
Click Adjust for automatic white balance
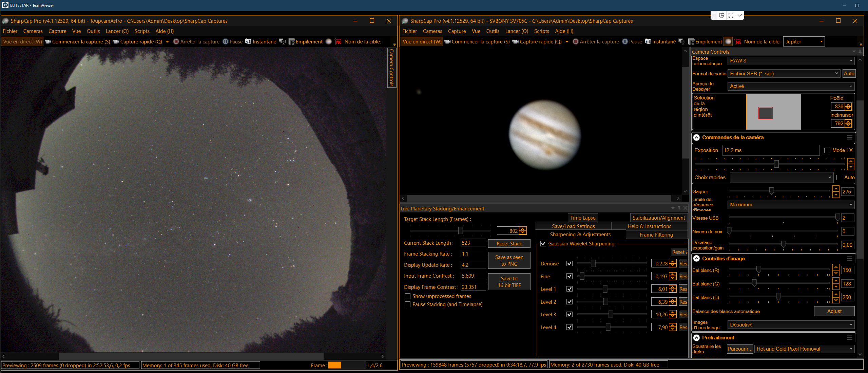(834, 311)
